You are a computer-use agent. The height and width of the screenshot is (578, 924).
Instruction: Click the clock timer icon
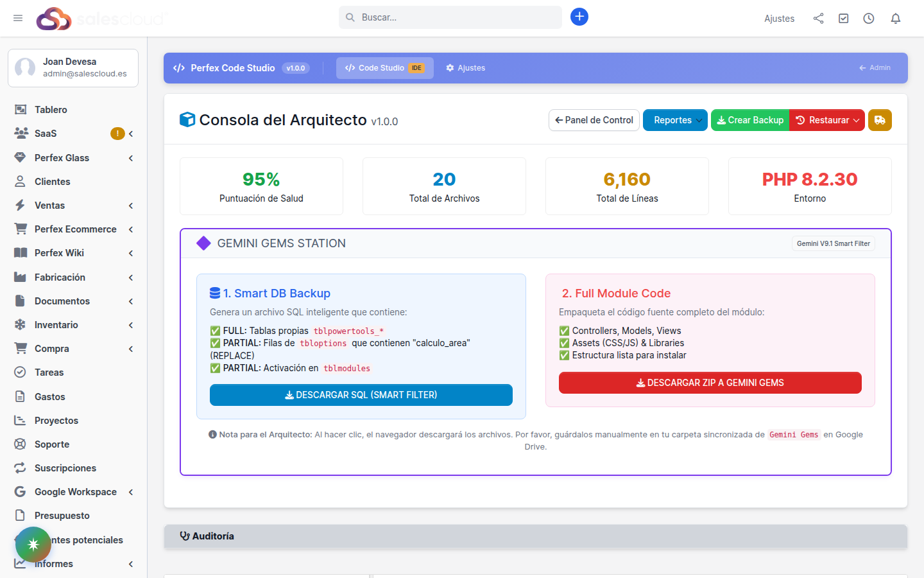tap(869, 19)
